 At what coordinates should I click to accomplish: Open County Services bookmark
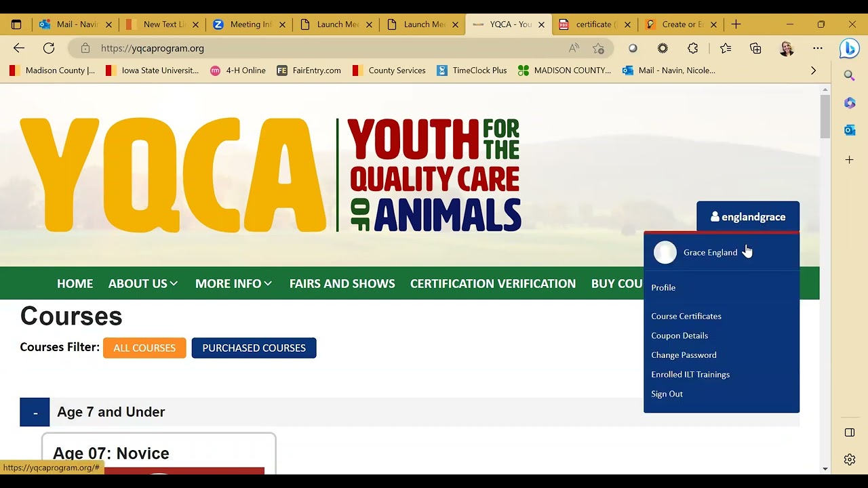390,70
